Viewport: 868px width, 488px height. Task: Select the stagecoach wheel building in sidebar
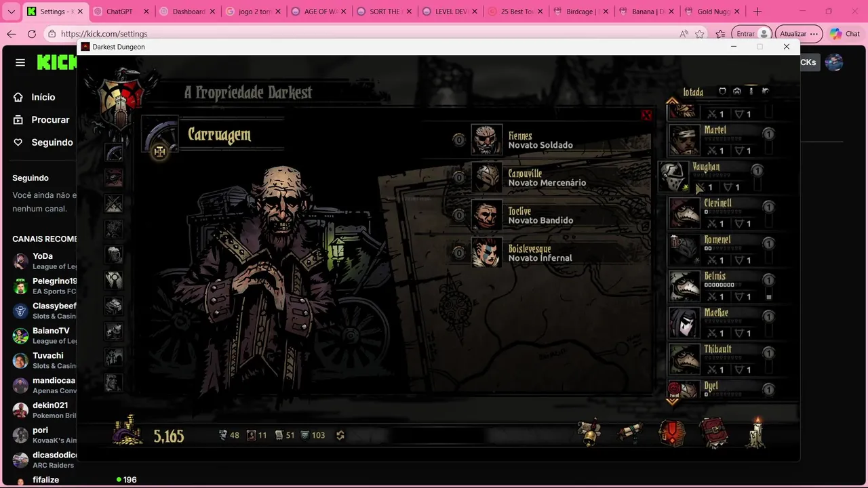[x=114, y=153]
